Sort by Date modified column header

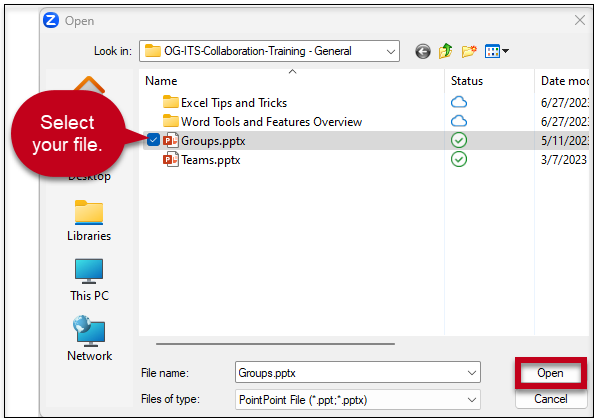[564, 81]
